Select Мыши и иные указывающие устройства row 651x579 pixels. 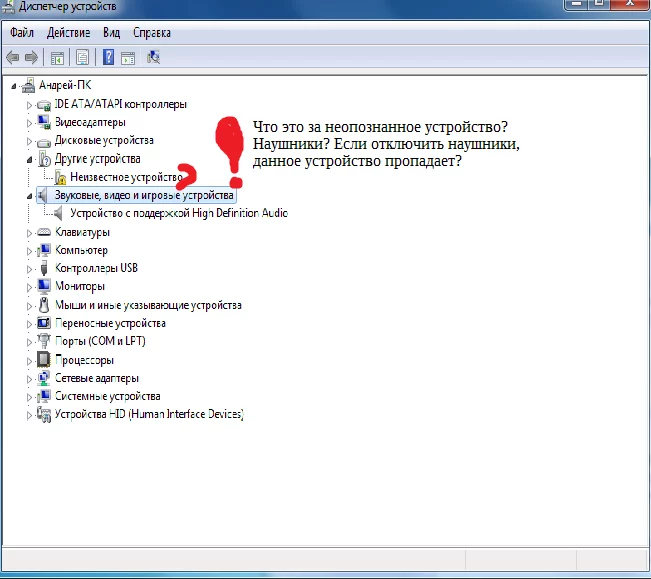point(148,305)
